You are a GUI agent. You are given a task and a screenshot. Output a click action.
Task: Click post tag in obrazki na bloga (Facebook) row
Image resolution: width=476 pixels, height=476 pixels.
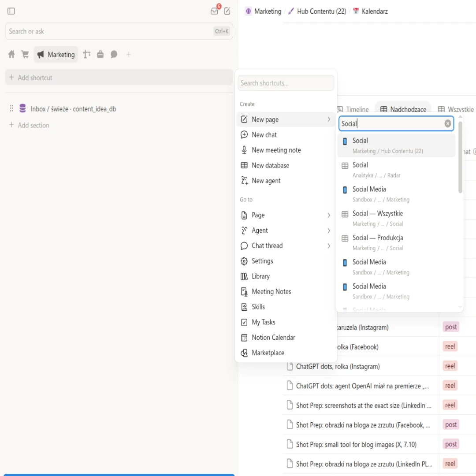tap(451, 424)
